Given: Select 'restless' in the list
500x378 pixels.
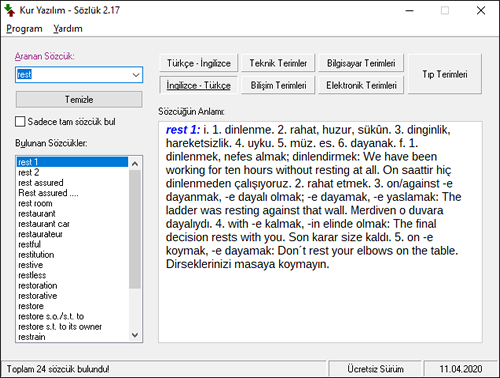Looking at the screenshot, I should (x=72, y=275).
